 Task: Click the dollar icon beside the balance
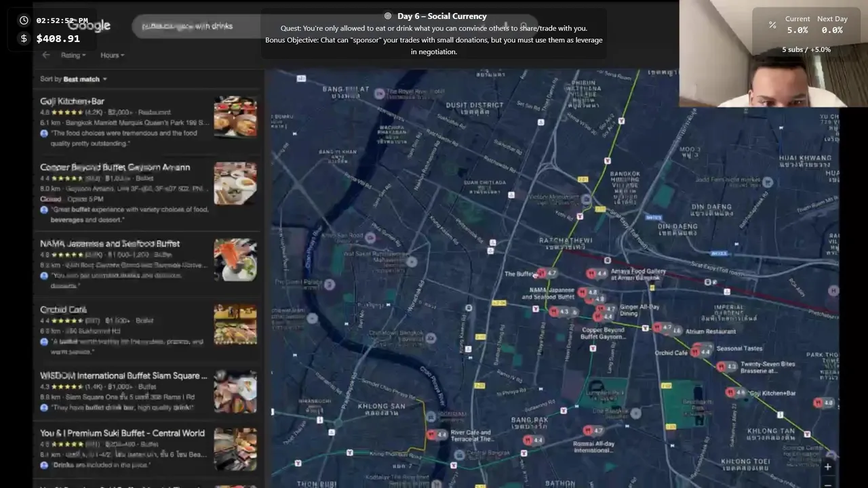pyautogui.click(x=24, y=39)
